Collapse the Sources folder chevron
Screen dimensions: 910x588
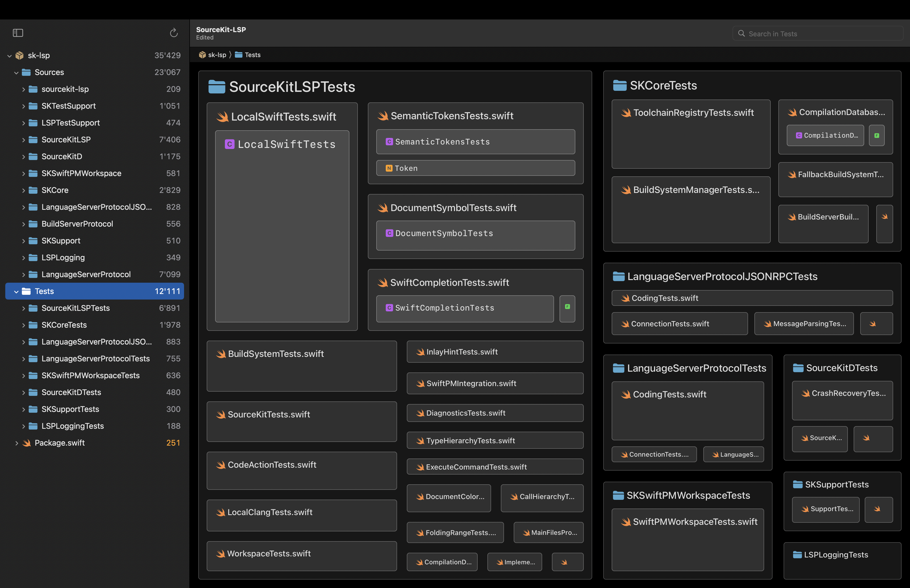pyautogui.click(x=16, y=73)
